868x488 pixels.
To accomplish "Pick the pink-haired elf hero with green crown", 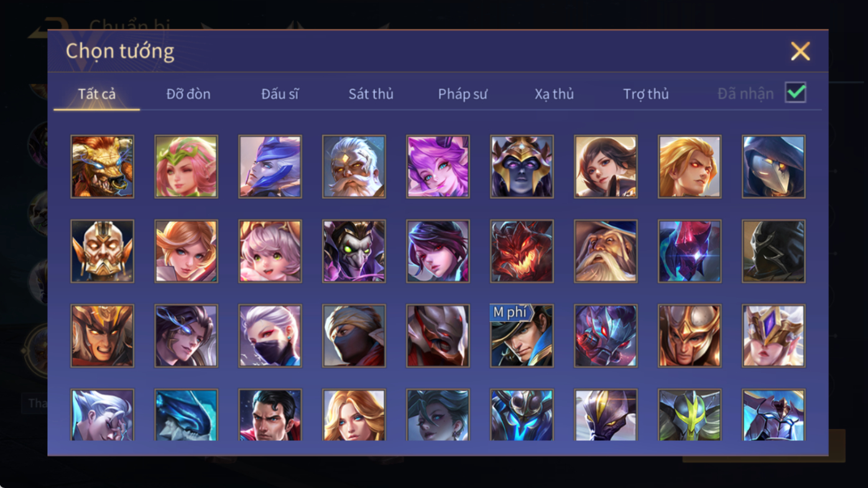I will [186, 167].
